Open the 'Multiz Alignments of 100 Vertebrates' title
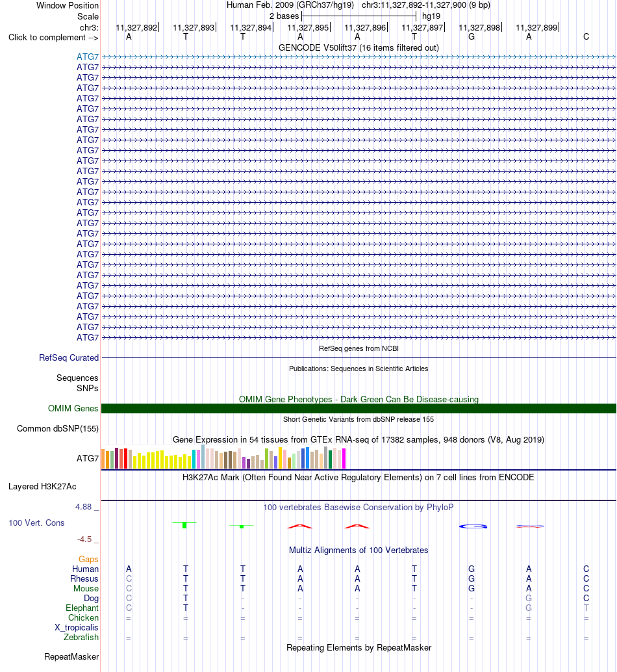 click(x=359, y=550)
